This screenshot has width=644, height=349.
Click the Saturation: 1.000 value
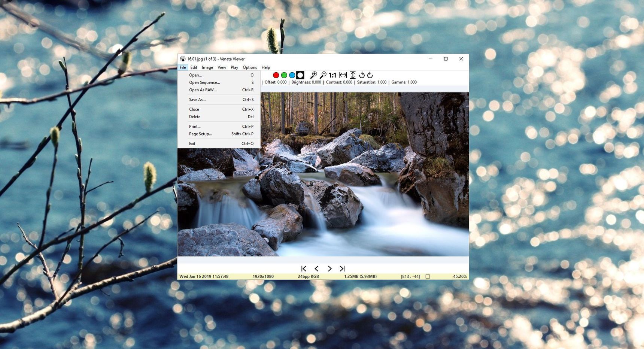(x=372, y=82)
